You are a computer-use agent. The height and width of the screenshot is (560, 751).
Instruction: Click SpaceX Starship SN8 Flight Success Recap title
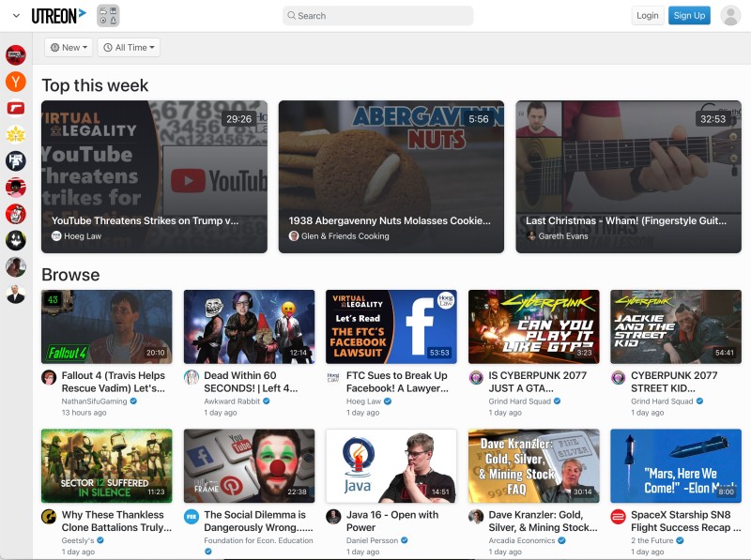tap(686, 521)
